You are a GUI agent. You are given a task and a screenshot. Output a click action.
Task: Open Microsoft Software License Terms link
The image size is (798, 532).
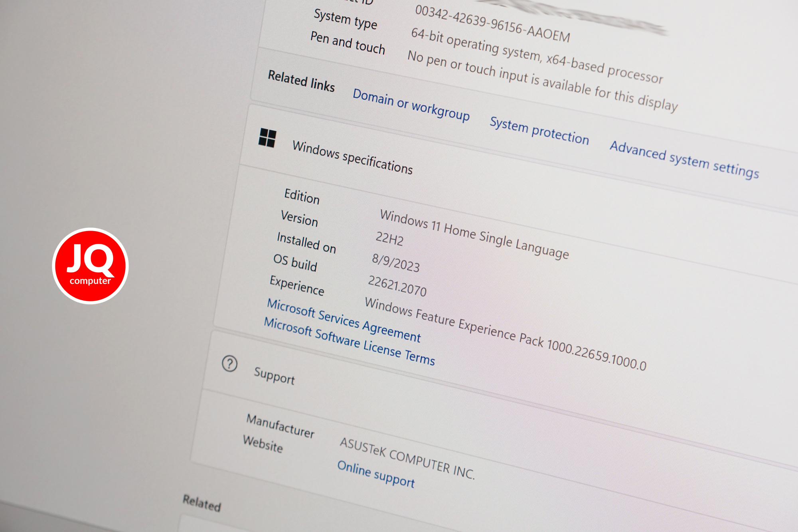(x=349, y=341)
